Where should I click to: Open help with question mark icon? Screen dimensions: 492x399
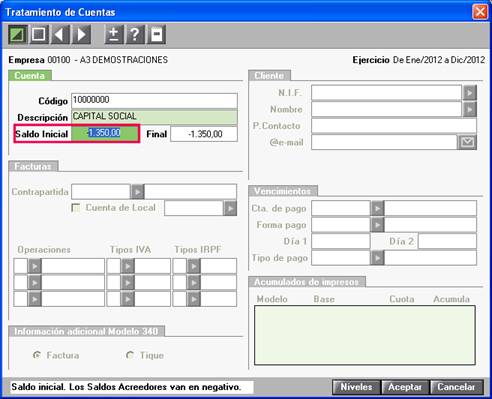[x=135, y=34]
